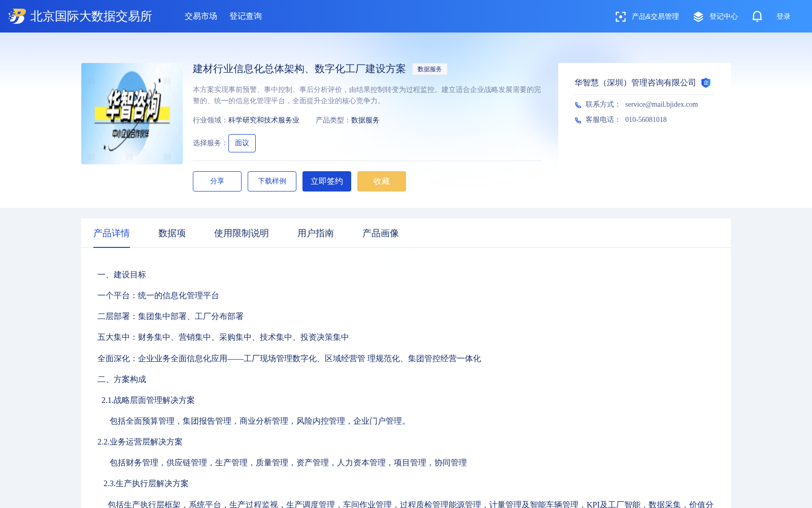Click the heading 2.1.战略层面管理解决方案

point(148,400)
